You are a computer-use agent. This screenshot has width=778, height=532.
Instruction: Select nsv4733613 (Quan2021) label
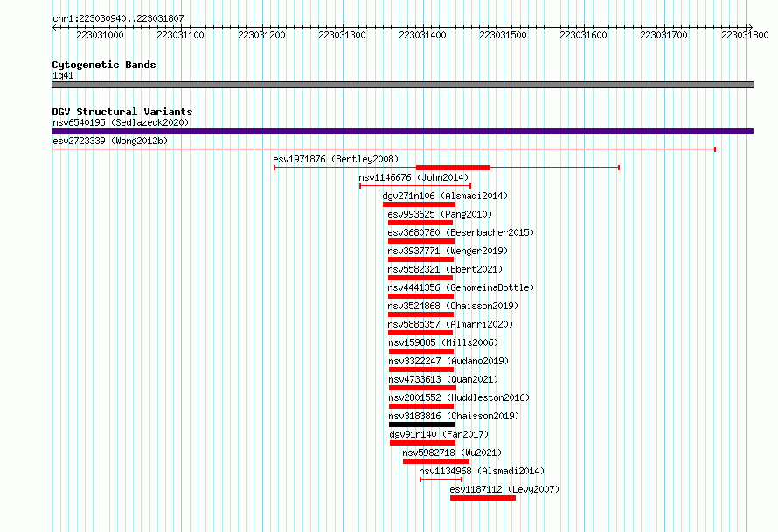(x=443, y=379)
